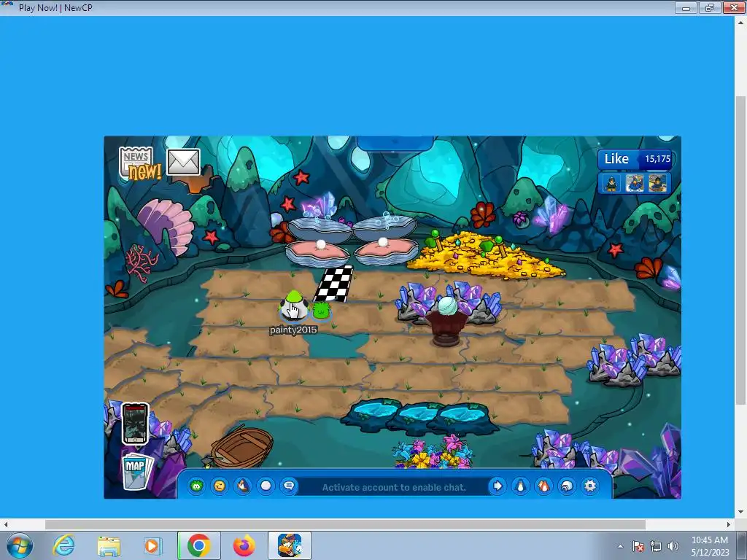Click the igloo home icon
The image size is (747, 560).
(566, 486)
